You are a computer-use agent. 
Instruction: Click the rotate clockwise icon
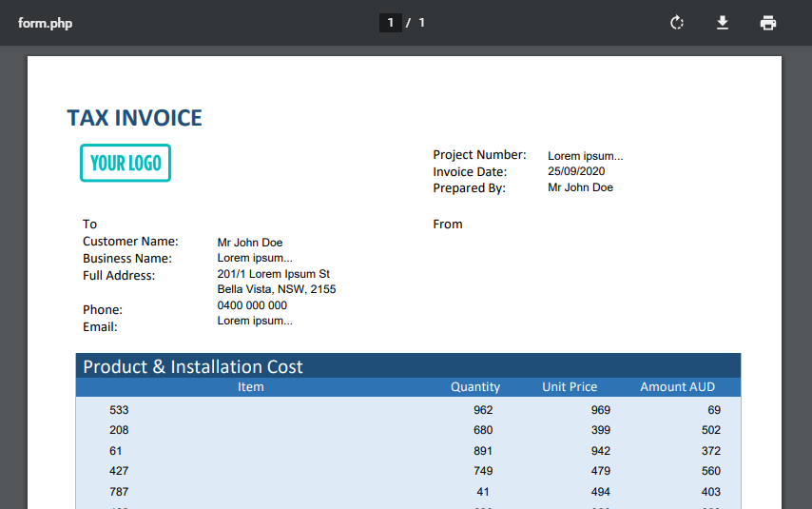click(x=677, y=23)
